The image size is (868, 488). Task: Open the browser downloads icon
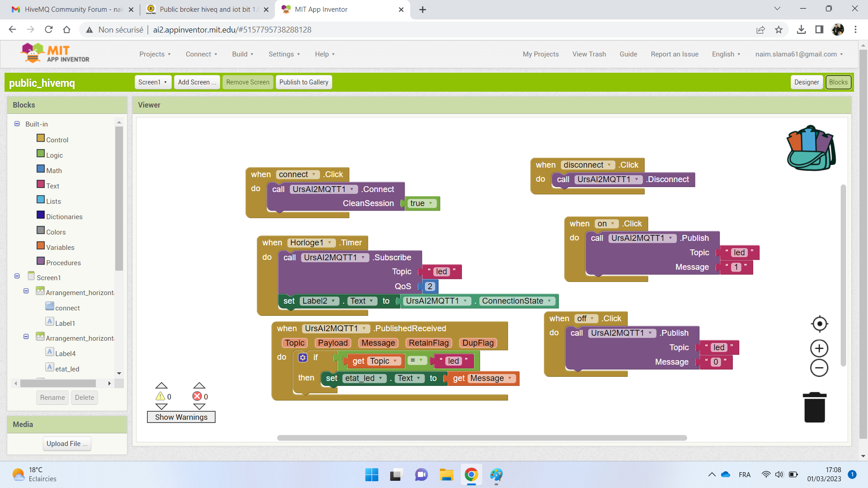(801, 29)
